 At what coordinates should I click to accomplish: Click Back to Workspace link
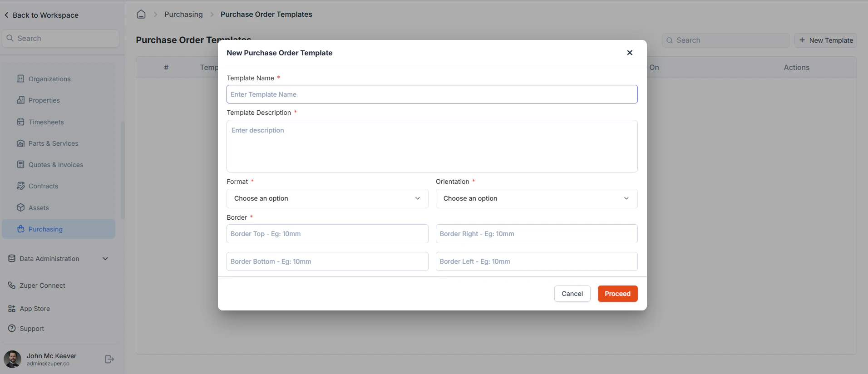coord(41,15)
